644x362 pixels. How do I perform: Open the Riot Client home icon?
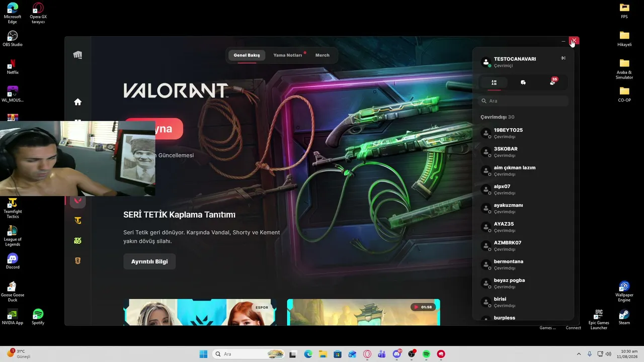pos(77,102)
